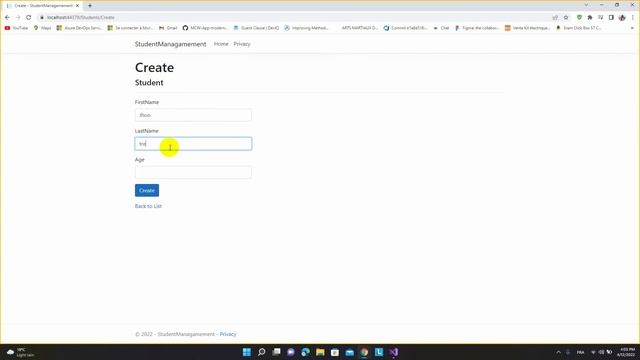The width and height of the screenshot is (640, 360).
Task: Open the Mail app on the taskbar
Action: (350, 352)
